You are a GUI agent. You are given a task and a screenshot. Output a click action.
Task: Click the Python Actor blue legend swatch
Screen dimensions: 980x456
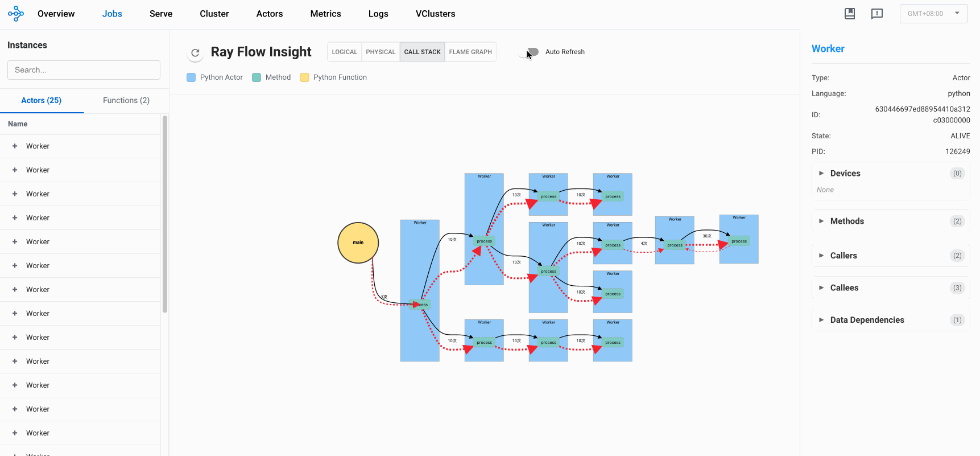coord(191,77)
